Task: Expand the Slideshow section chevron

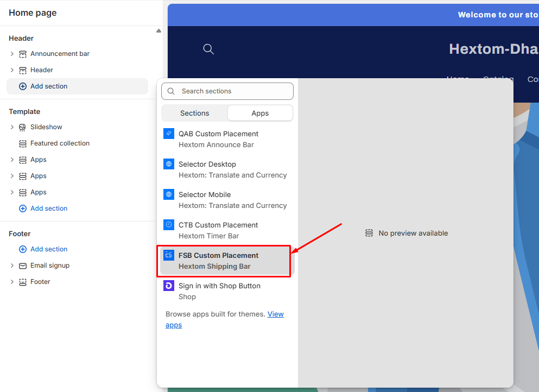Action: pyautogui.click(x=12, y=127)
